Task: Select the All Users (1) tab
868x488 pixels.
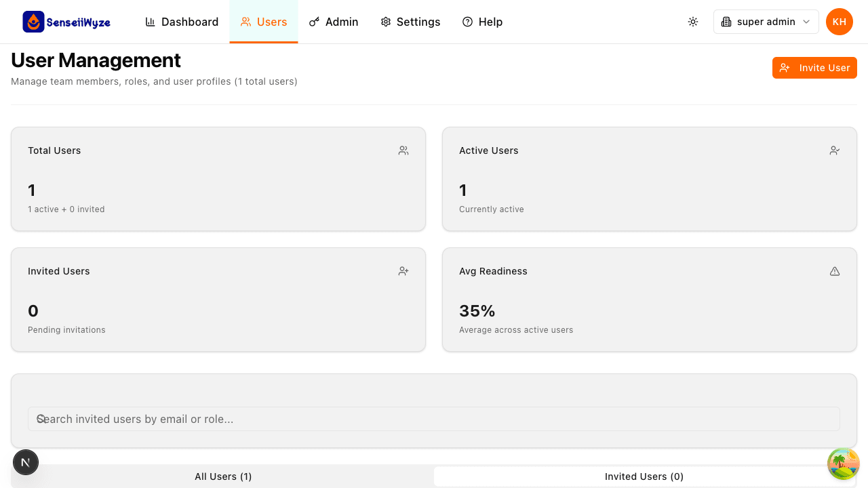Action: [223, 476]
